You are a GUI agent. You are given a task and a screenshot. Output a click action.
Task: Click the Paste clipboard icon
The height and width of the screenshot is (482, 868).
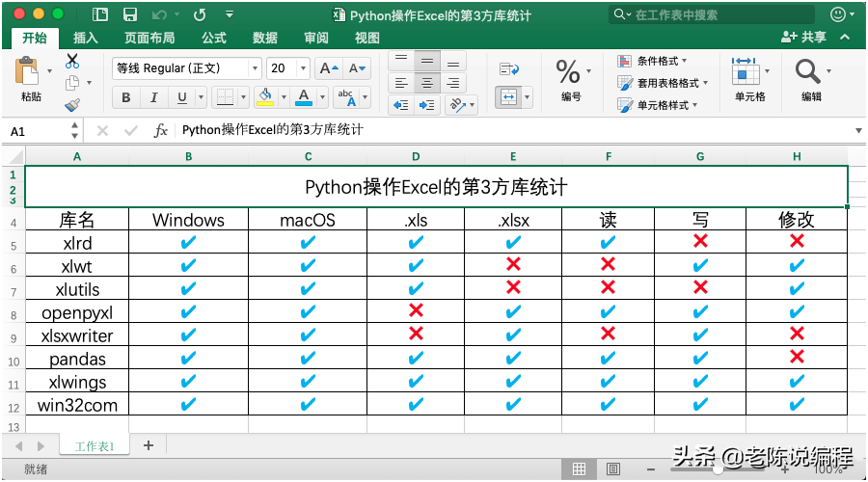pyautogui.click(x=27, y=72)
